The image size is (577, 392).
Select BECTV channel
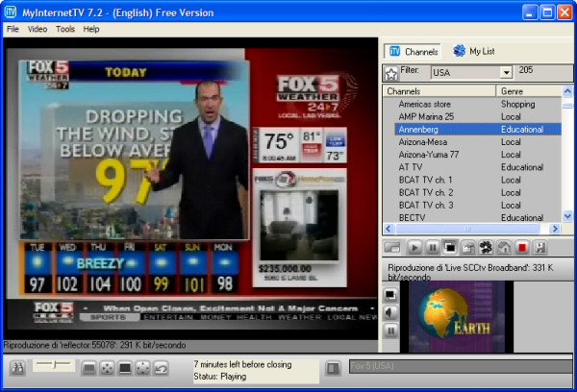[x=412, y=218]
